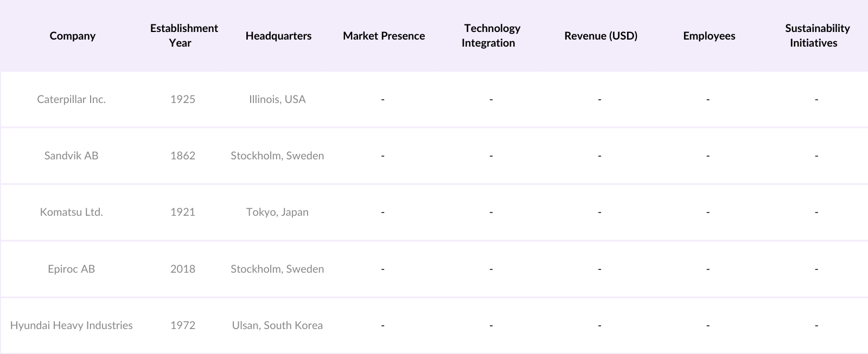Select Komatsu's Revenue (USD) cell
The width and height of the screenshot is (868, 354).
[599, 212]
